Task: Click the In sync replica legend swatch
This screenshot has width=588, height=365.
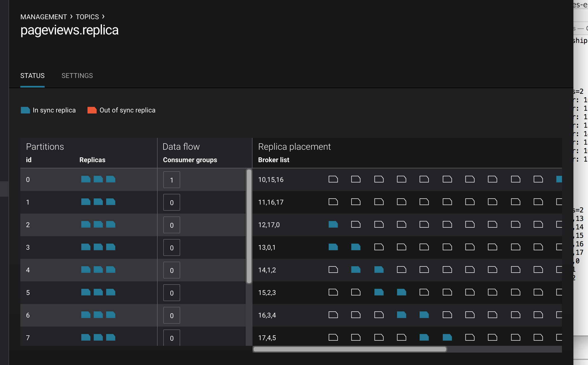Action: [25, 110]
